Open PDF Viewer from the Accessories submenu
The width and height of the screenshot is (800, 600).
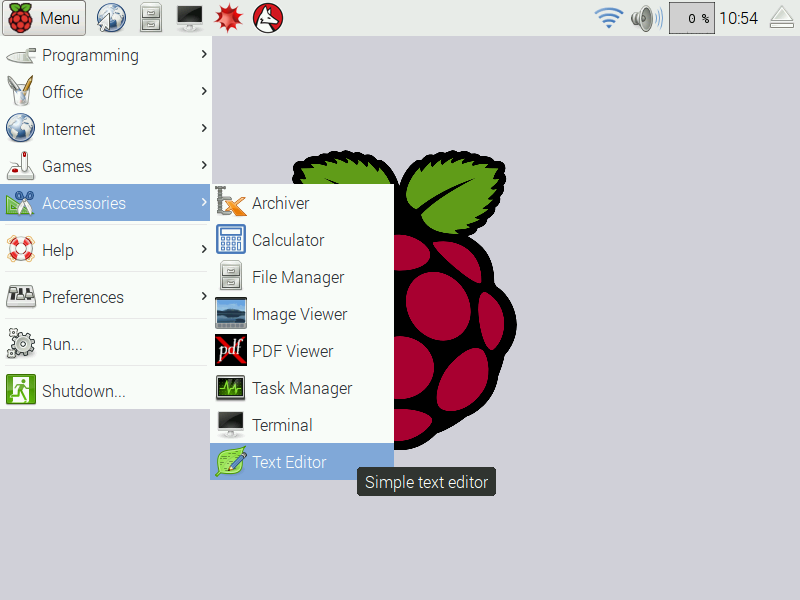coord(302,351)
